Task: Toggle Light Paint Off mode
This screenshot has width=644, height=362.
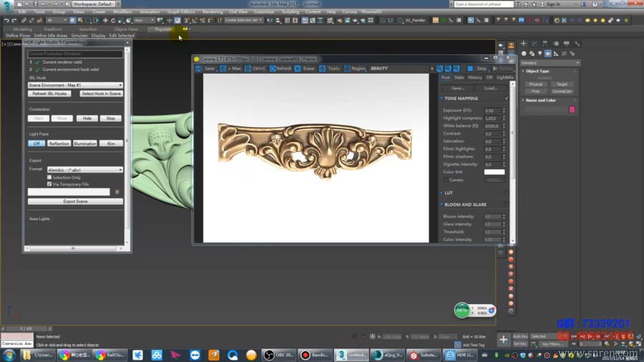Action: click(x=36, y=144)
